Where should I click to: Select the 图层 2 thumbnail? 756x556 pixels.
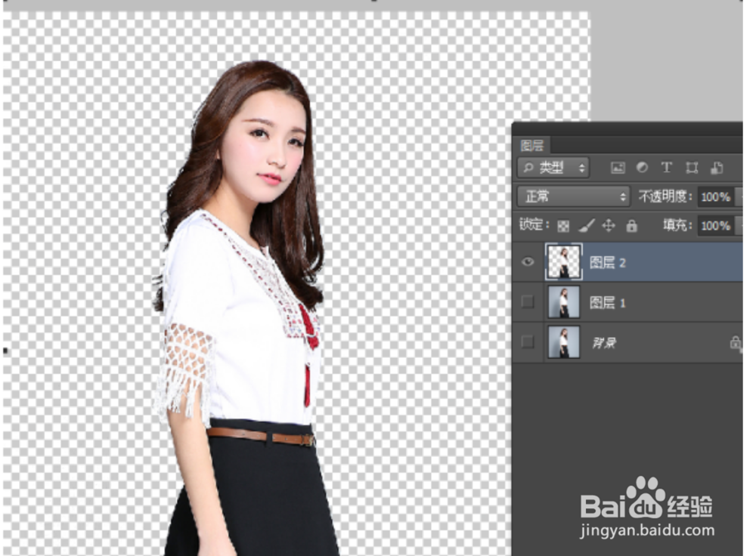[x=564, y=261]
